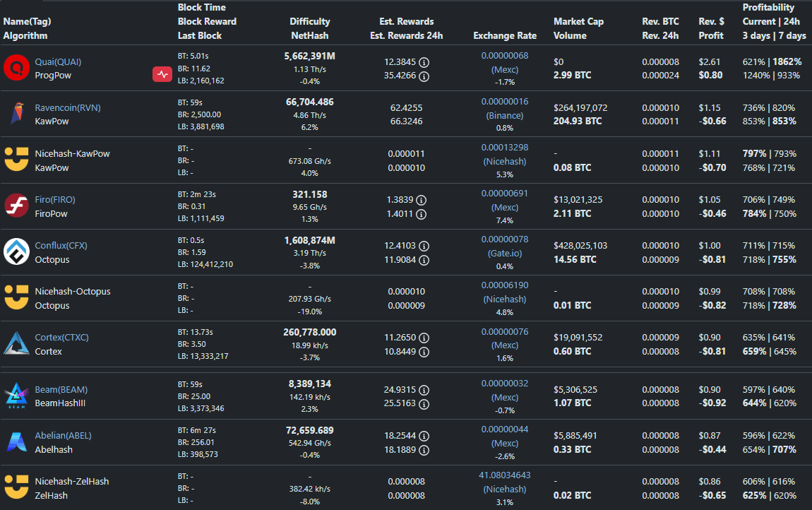The width and height of the screenshot is (812, 510).
Task: Click info icon next to Quai 12.3845 reward
Action: pyautogui.click(x=424, y=62)
